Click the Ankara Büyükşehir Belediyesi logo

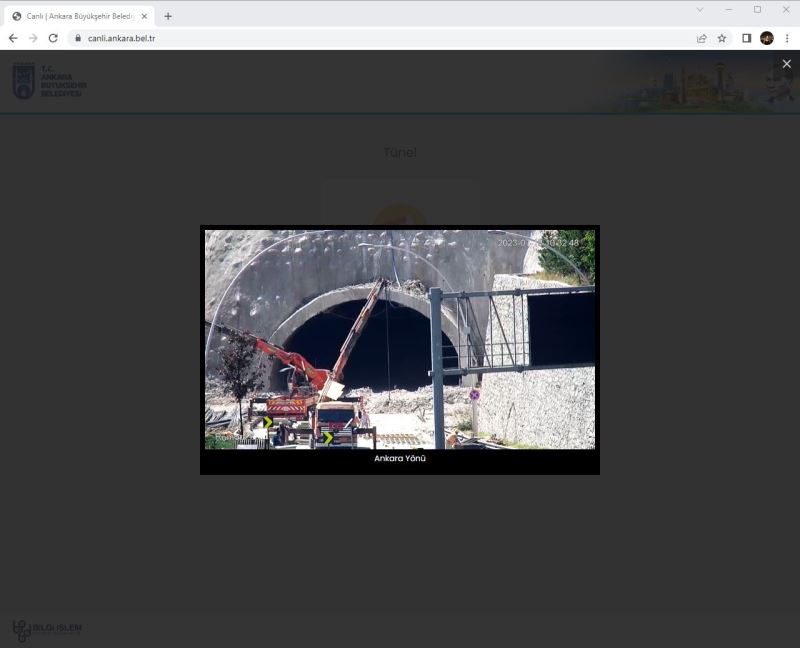coord(49,81)
